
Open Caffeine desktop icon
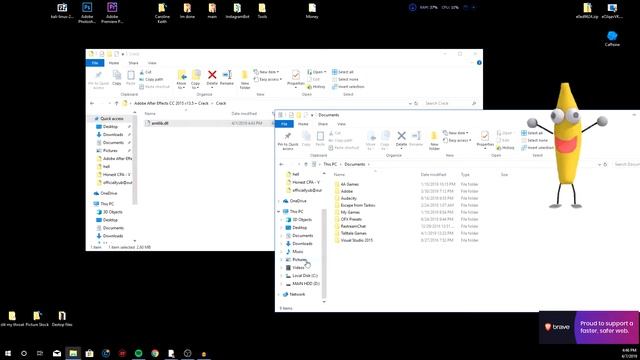612,39
